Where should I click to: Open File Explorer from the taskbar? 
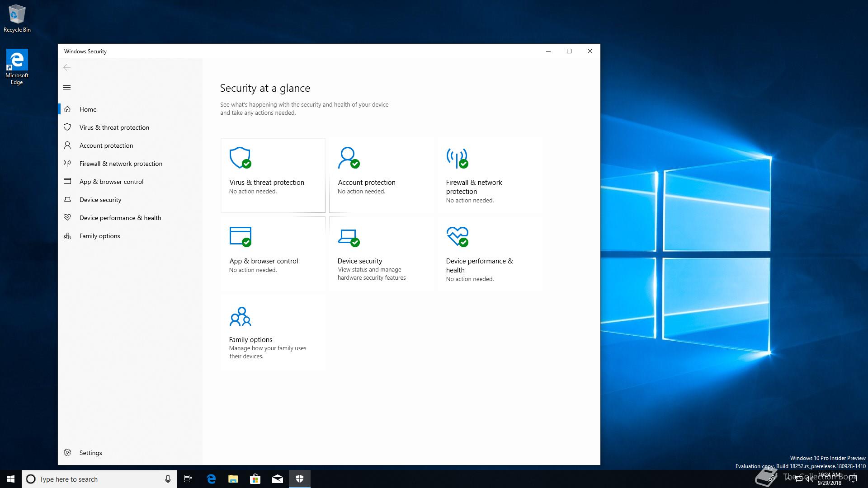(x=233, y=479)
